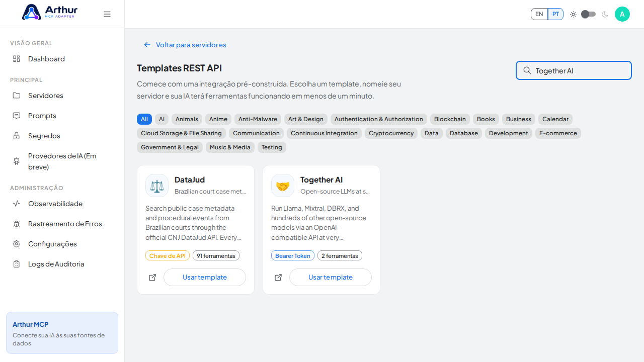Click the Bearer Token badge
644x362 pixels.
(293, 256)
